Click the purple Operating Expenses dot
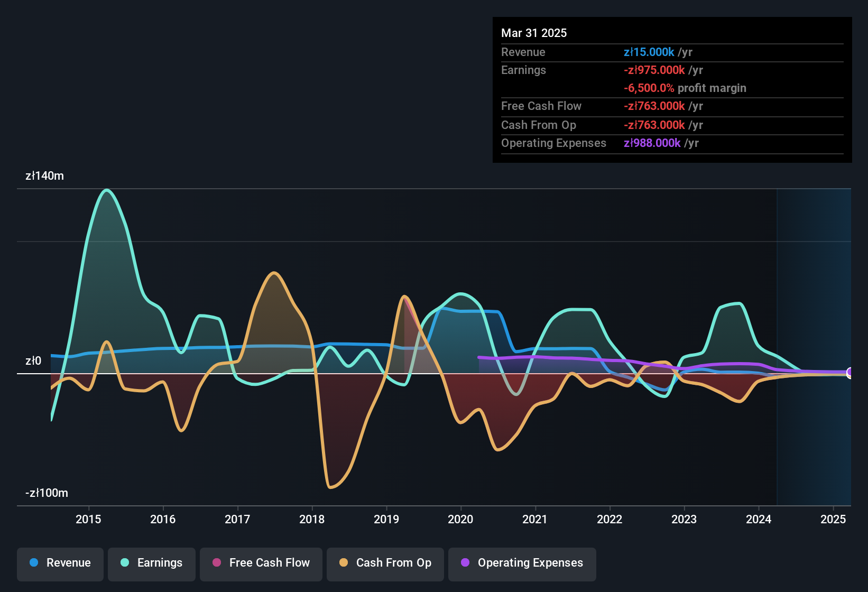The height and width of the screenshot is (592, 868). (465, 562)
